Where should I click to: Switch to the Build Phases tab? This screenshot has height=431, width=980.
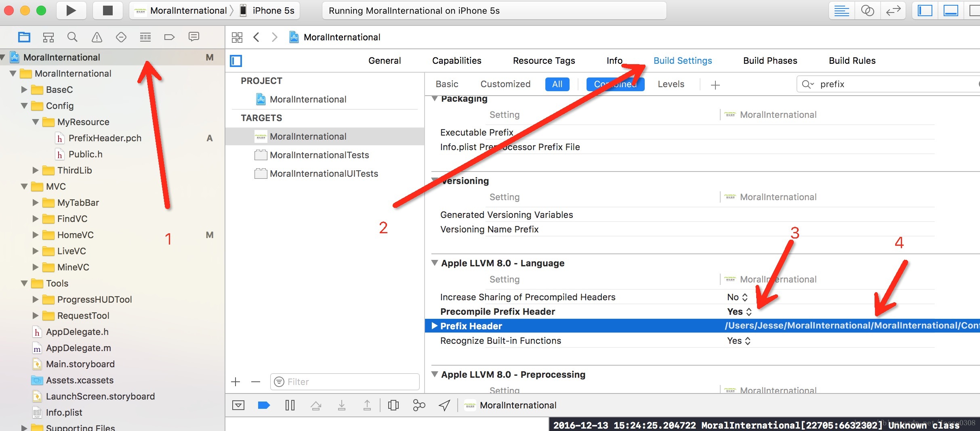coord(770,61)
